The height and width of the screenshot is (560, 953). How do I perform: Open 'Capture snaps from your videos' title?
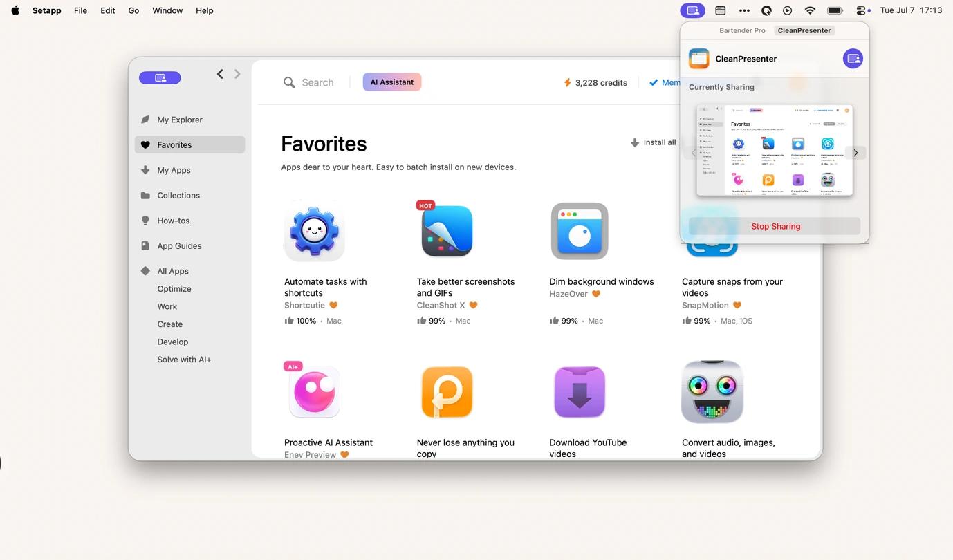point(732,287)
